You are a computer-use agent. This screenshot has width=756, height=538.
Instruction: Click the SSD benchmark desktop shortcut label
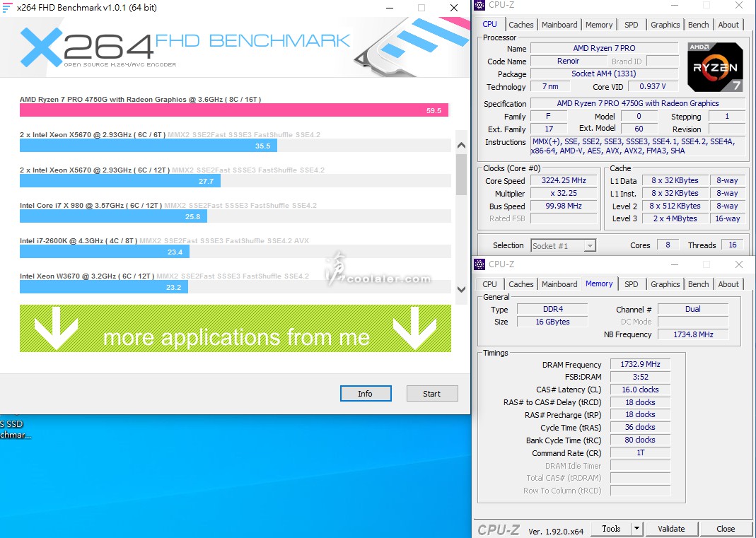click(16, 429)
